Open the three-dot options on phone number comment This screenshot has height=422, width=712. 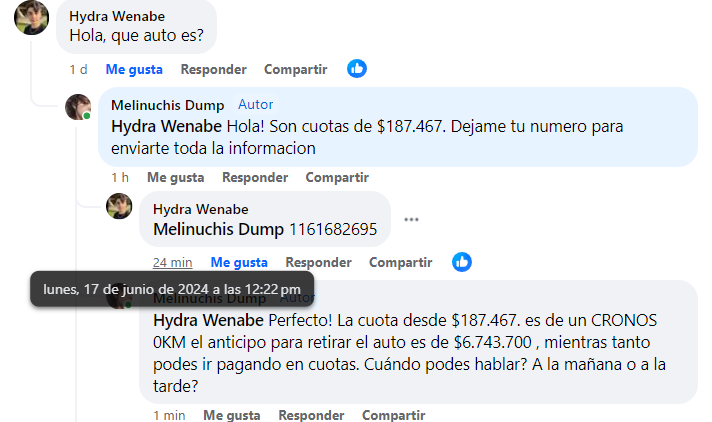point(411,220)
